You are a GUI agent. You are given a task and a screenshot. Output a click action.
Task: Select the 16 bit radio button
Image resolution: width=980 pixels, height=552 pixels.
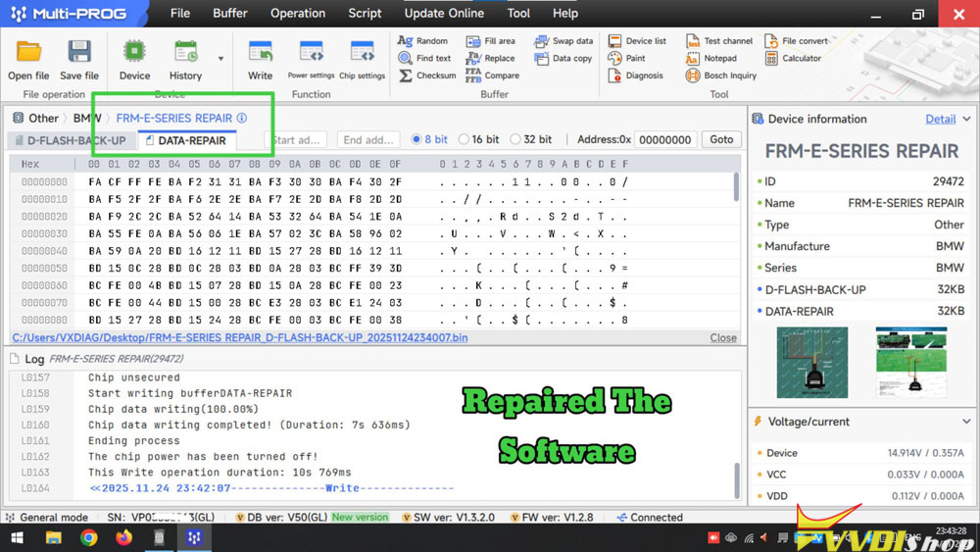pos(465,140)
